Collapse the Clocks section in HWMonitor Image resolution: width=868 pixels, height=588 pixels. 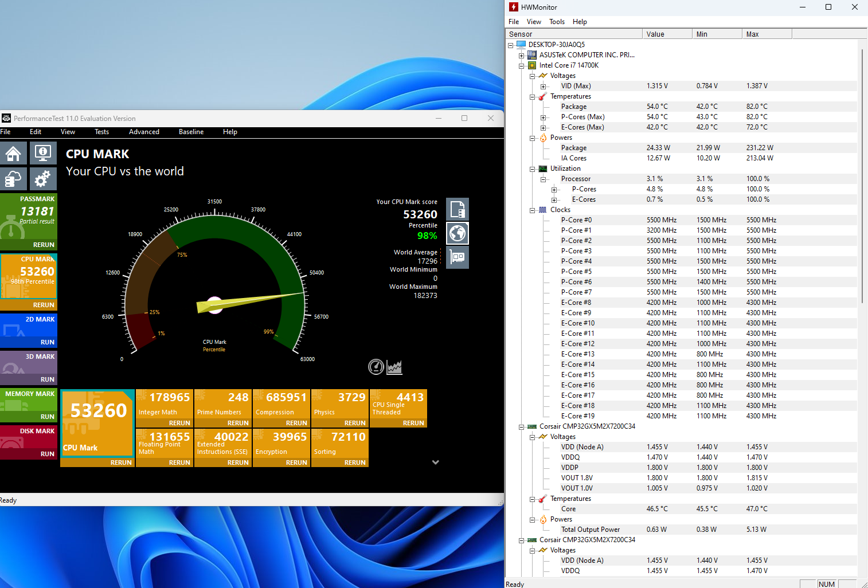pos(533,210)
